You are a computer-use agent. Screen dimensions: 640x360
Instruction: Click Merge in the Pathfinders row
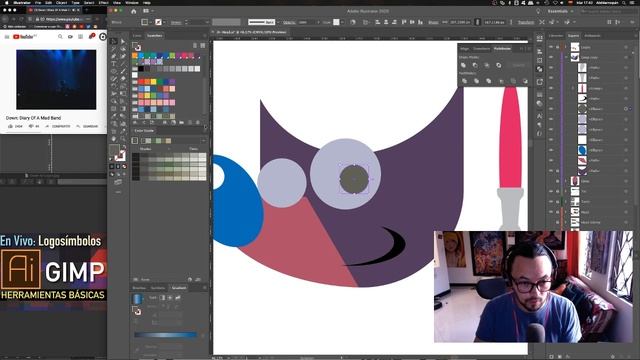489,81
